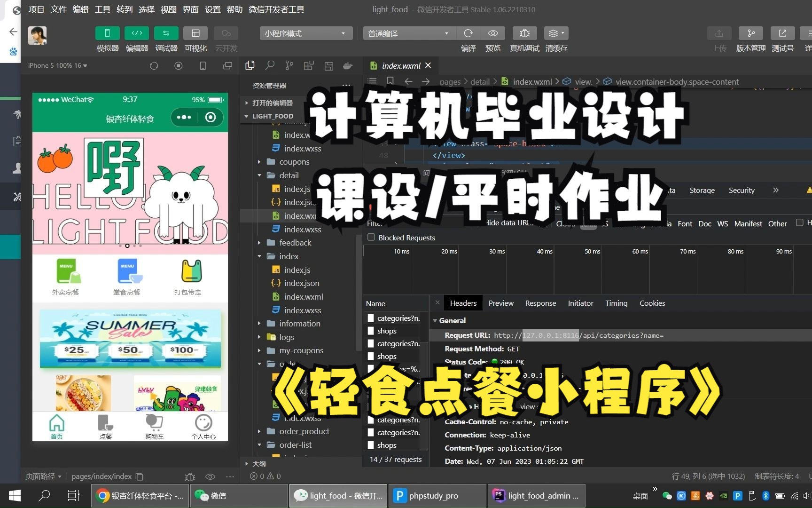
Task: Click the docker whale icon
Action: [x=348, y=66]
